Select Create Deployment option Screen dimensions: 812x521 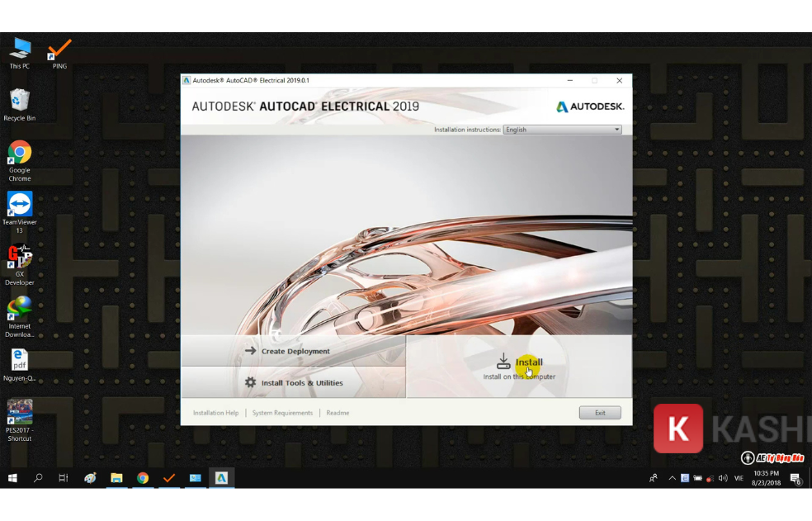coord(293,351)
